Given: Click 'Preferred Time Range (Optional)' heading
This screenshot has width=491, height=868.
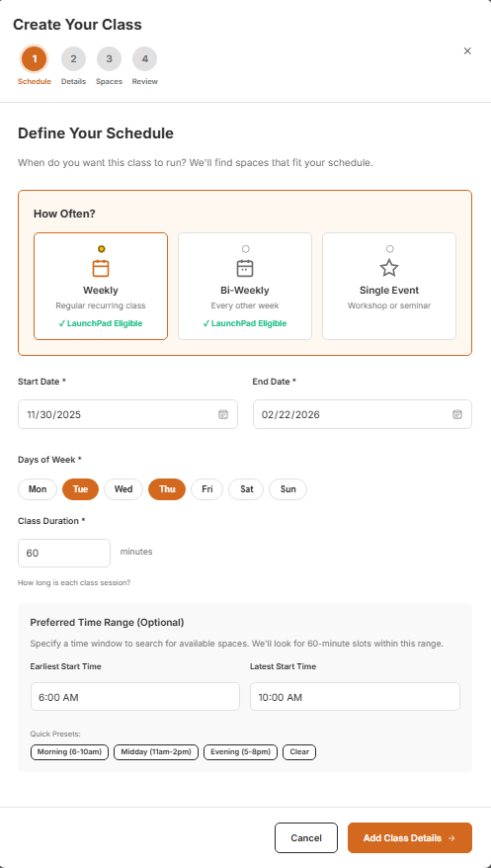Looking at the screenshot, I should point(107,622).
